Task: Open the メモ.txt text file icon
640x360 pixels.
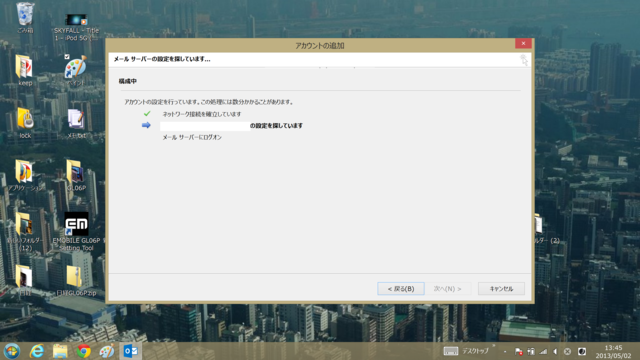Action: click(x=76, y=124)
